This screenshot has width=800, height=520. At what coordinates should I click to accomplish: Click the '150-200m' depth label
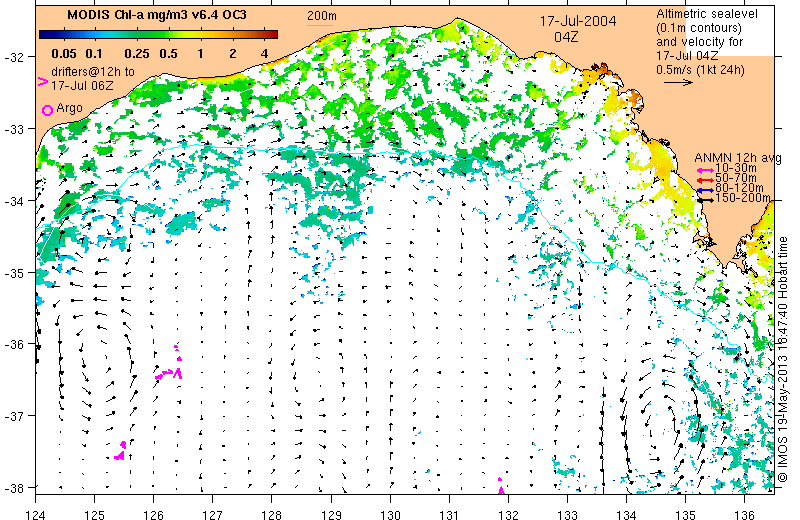pos(743,198)
